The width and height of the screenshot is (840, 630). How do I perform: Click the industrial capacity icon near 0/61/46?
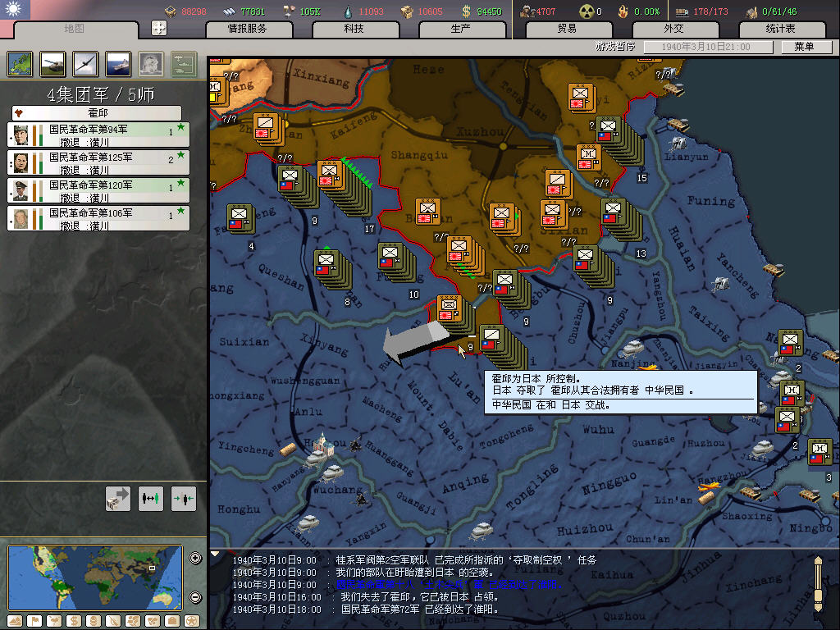point(753,11)
